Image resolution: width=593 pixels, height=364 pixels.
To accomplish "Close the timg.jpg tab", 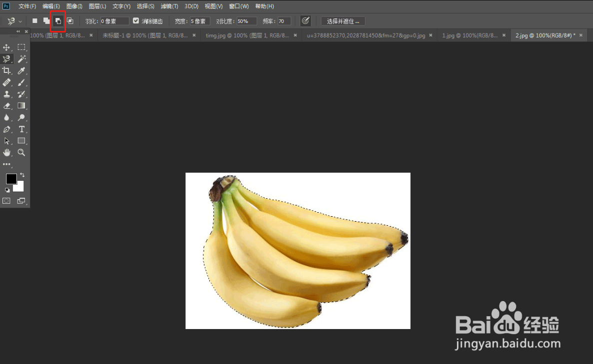I will [295, 35].
